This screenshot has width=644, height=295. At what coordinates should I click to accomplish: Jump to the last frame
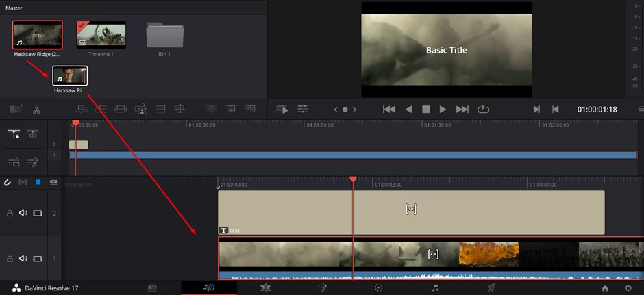462,109
